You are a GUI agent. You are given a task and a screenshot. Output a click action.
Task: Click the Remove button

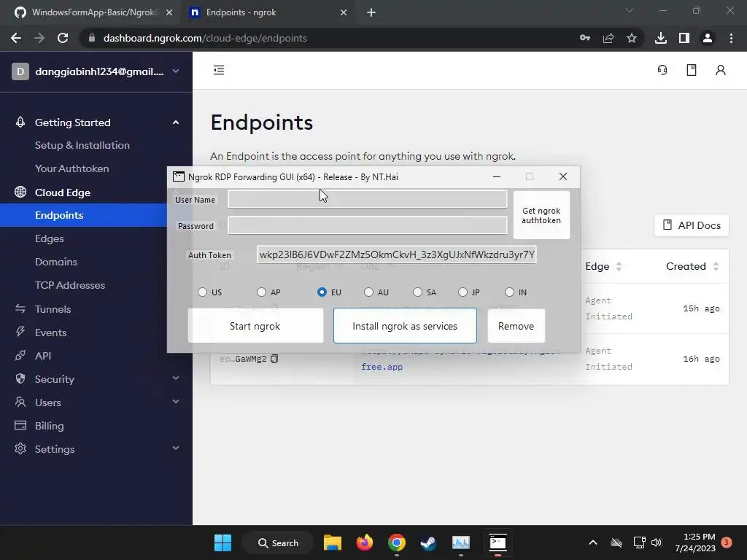[x=516, y=326]
